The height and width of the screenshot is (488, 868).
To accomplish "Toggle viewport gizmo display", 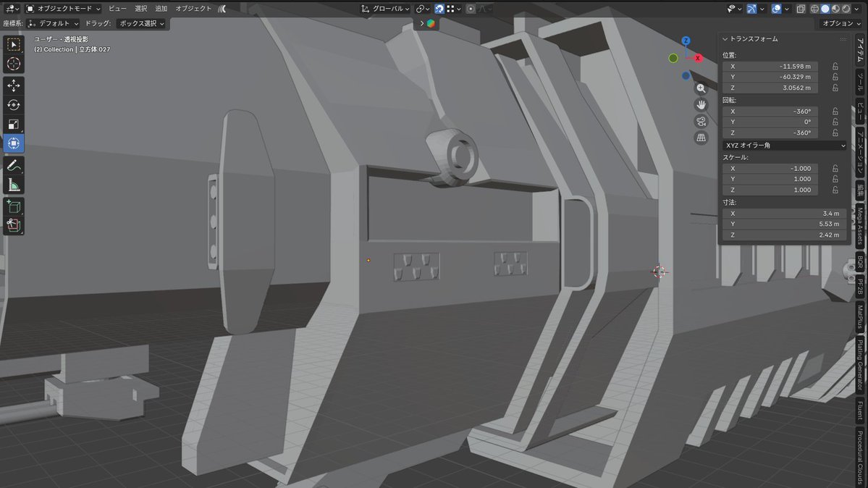I will (x=751, y=9).
